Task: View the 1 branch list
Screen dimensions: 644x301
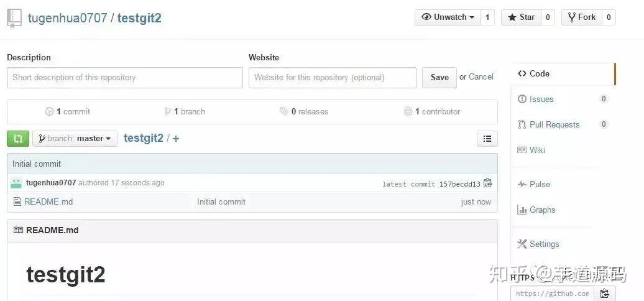Action: (185, 111)
